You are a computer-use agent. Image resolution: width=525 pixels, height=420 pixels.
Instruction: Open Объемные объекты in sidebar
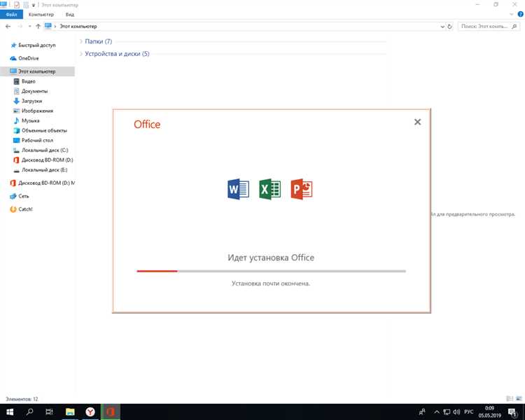click(44, 131)
